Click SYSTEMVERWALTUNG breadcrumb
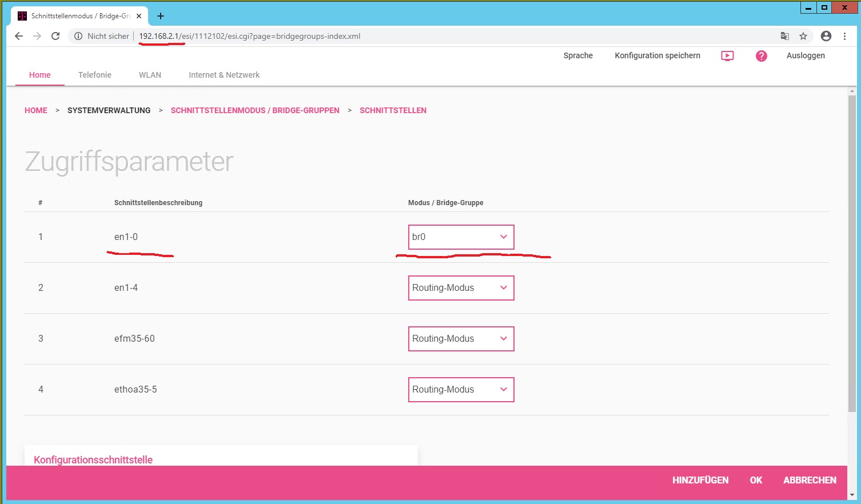This screenshot has height=504, width=861. 109,110
